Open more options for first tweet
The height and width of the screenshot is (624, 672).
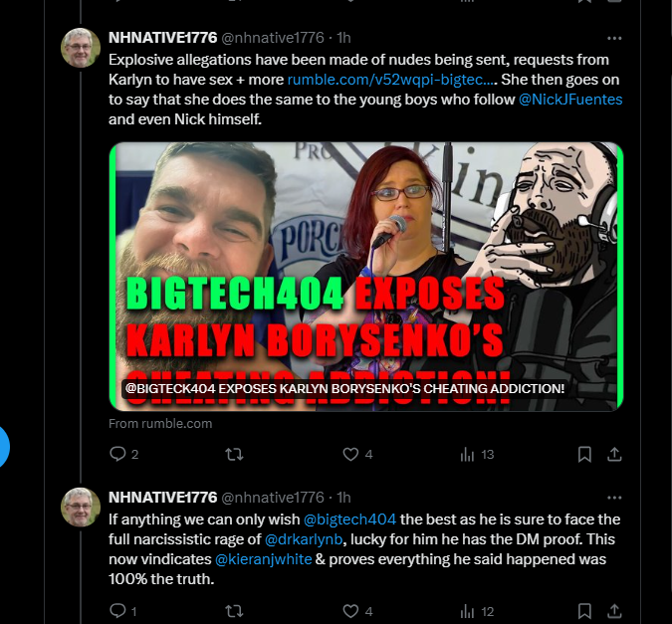coord(614,38)
